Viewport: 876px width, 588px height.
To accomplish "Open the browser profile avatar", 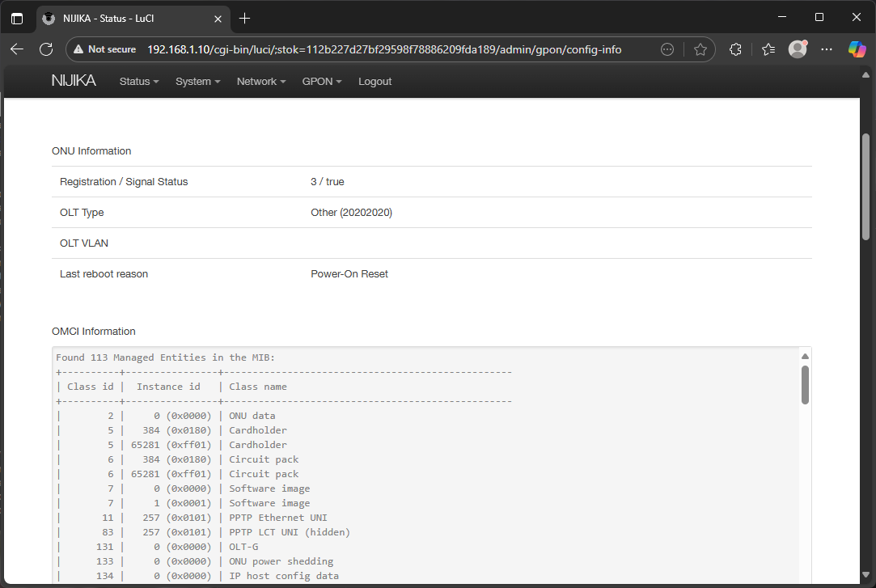I will tap(798, 49).
